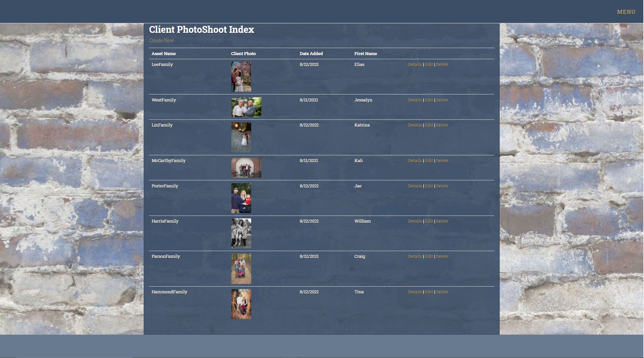Click the First Name column header
The height and width of the screenshot is (358, 644).
(365, 53)
